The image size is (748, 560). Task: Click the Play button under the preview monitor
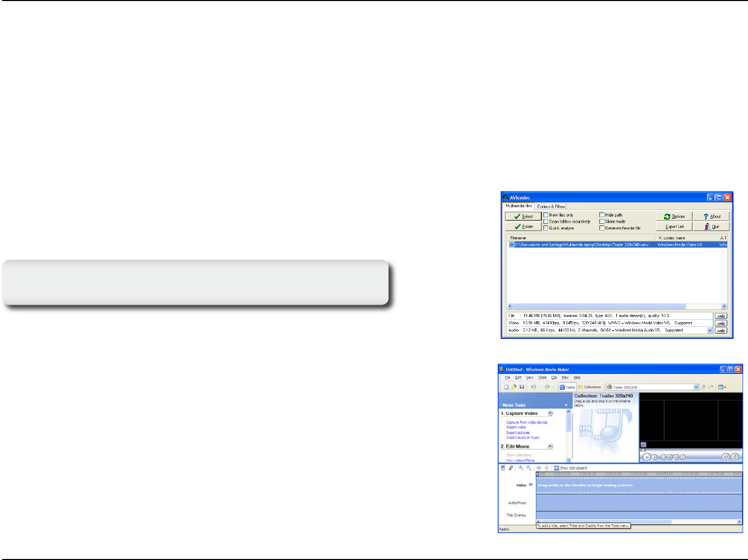point(647,457)
